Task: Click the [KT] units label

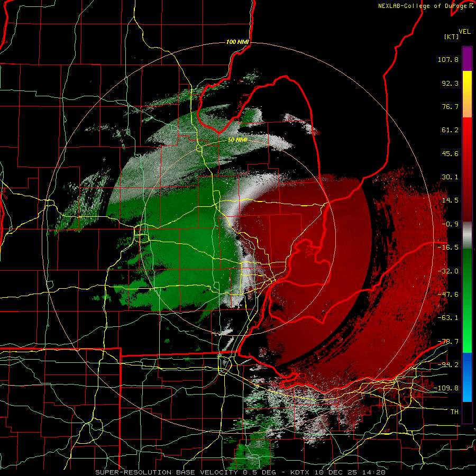Action: pyautogui.click(x=452, y=36)
